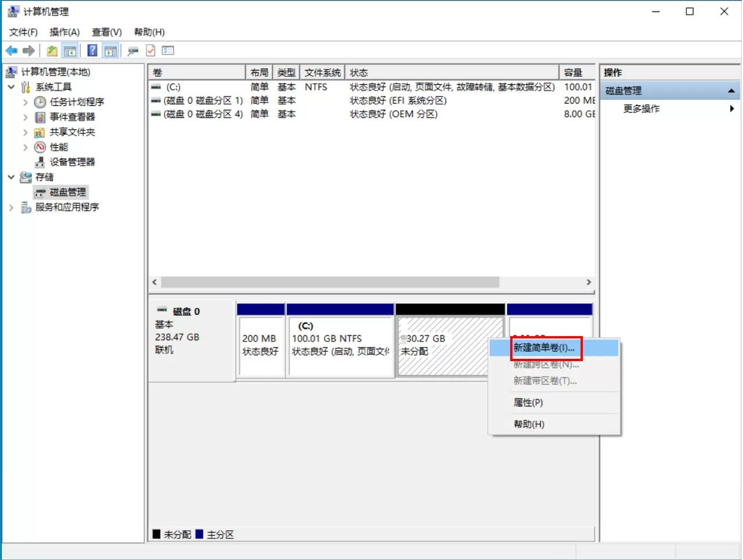Select 设备管理器 in the tree
Viewport: 744px width, 560px height.
pyautogui.click(x=72, y=162)
